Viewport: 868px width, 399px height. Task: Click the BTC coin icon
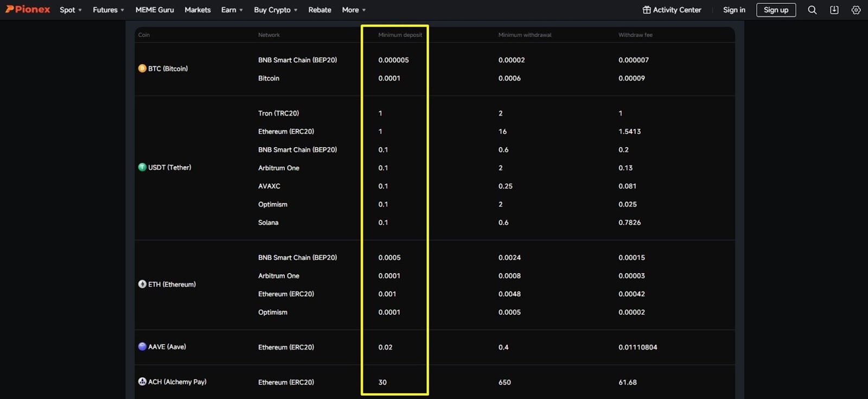tap(142, 68)
